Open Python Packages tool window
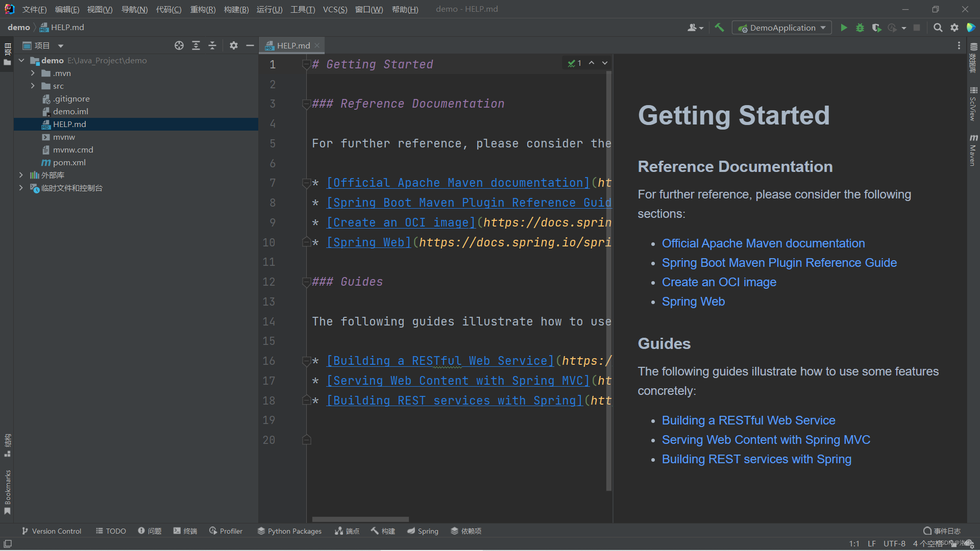 pos(289,531)
